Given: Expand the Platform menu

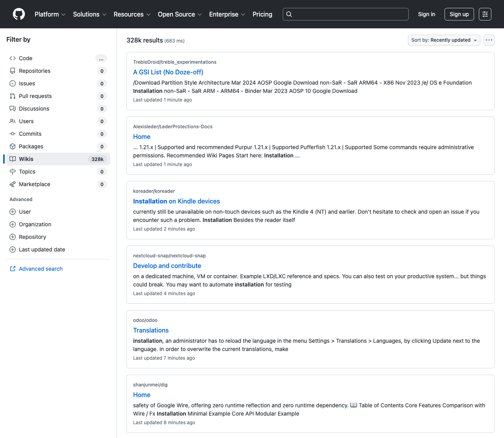Looking at the screenshot, I should (50, 14).
